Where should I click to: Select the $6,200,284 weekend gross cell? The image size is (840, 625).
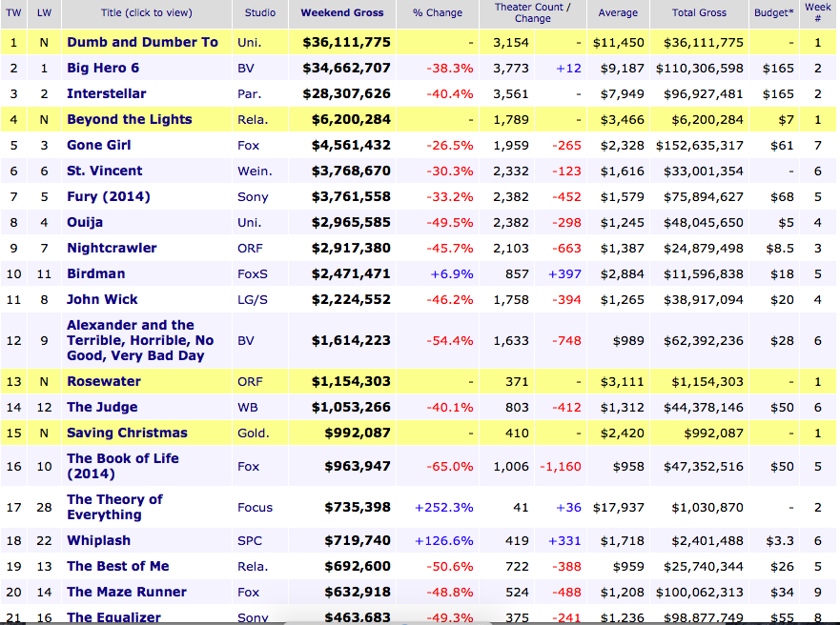tap(351, 119)
